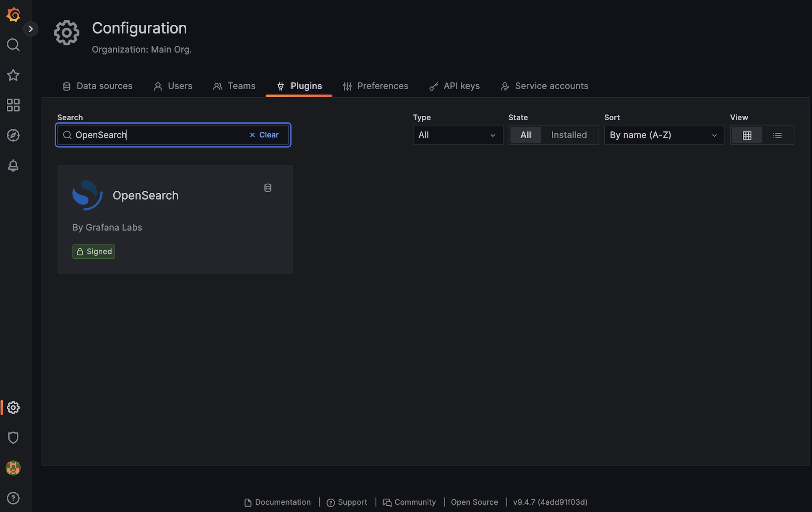Image resolution: width=812 pixels, height=512 pixels.
Task: Click the Configuration gear in sidebar
Action: point(13,408)
